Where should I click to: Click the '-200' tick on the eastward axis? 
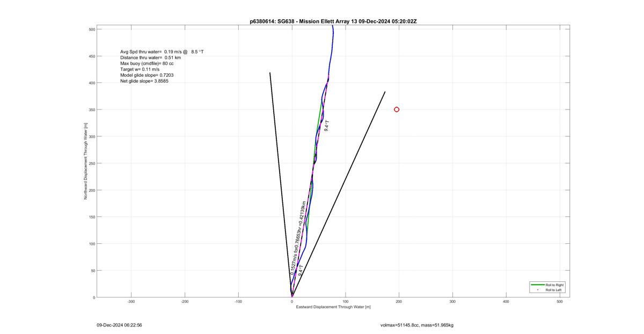point(185,301)
